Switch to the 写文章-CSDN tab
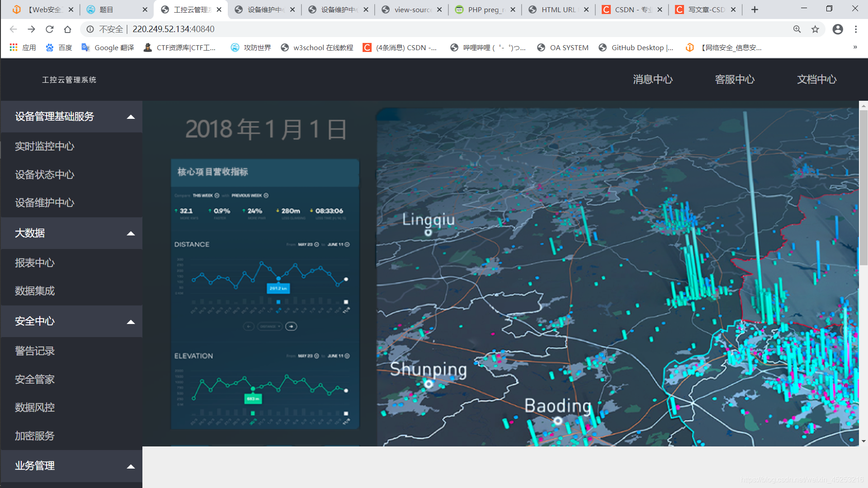This screenshot has height=488, width=868. [x=705, y=9]
